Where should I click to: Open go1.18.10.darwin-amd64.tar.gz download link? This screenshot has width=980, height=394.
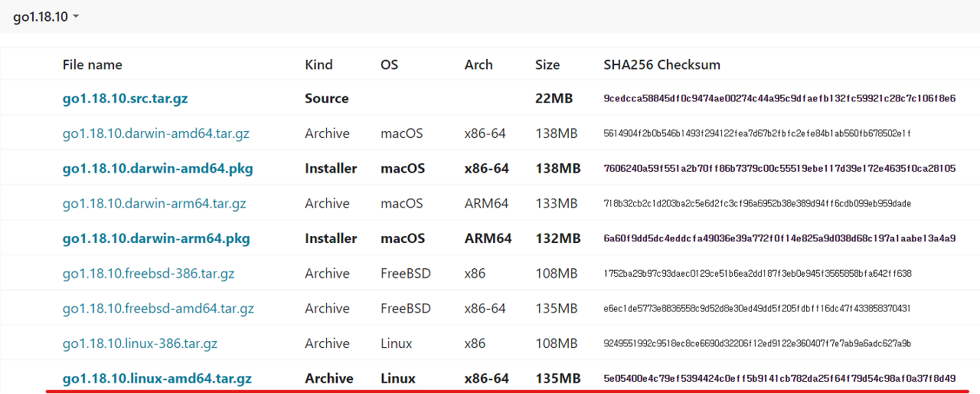click(156, 133)
